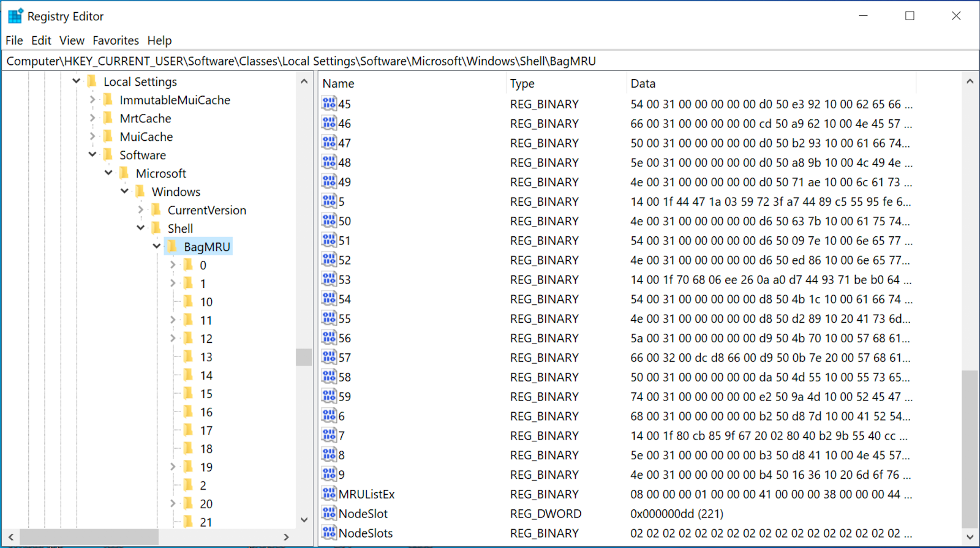Click the tree pane scroll down arrow
The image size is (980, 548).
[304, 520]
